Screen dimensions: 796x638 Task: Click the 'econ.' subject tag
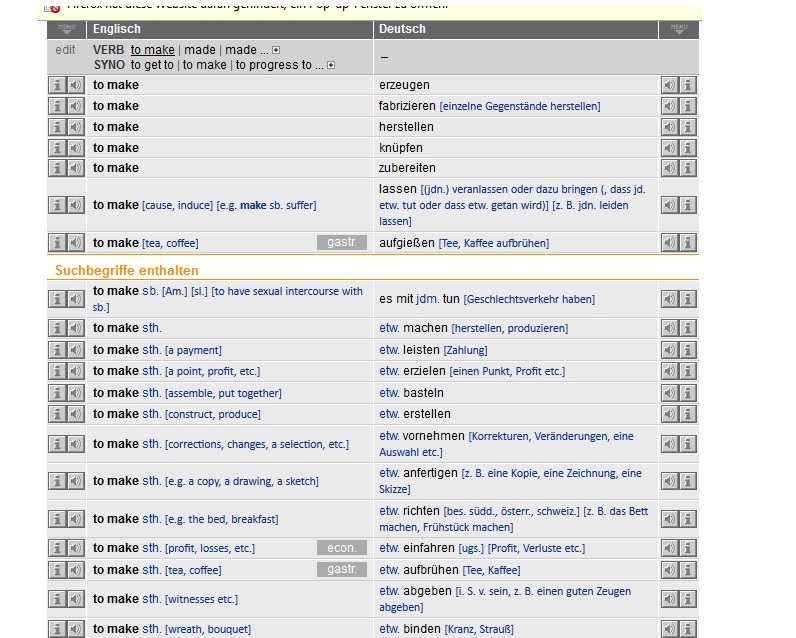pyautogui.click(x=342, y=548)
